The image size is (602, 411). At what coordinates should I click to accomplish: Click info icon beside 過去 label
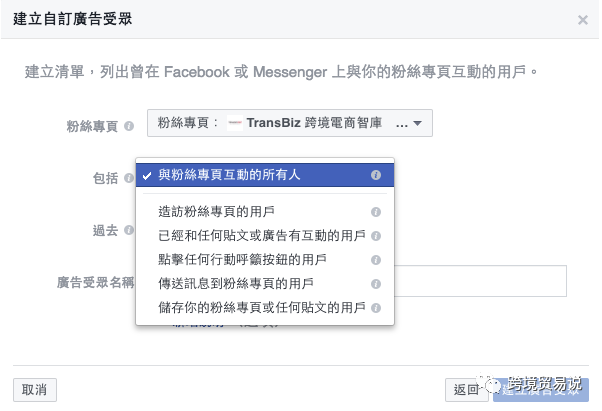[x=129, y=230]
